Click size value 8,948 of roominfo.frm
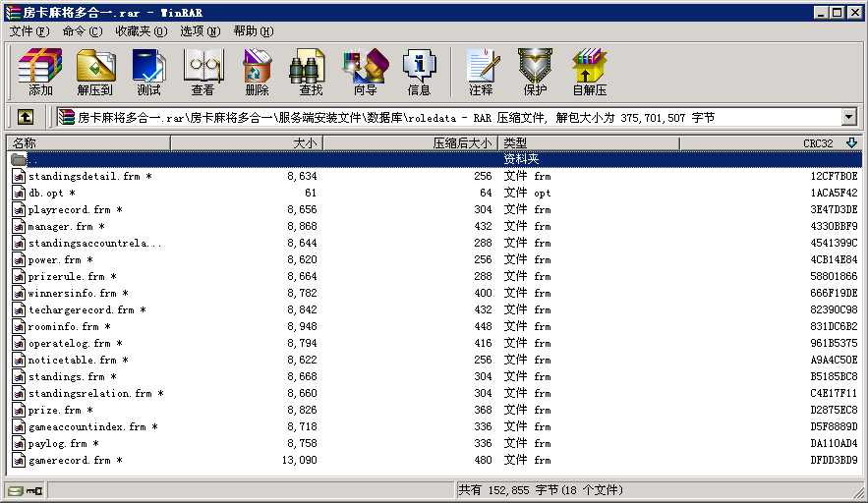Viewport: 868px width, 503px height. coord(302,326)
